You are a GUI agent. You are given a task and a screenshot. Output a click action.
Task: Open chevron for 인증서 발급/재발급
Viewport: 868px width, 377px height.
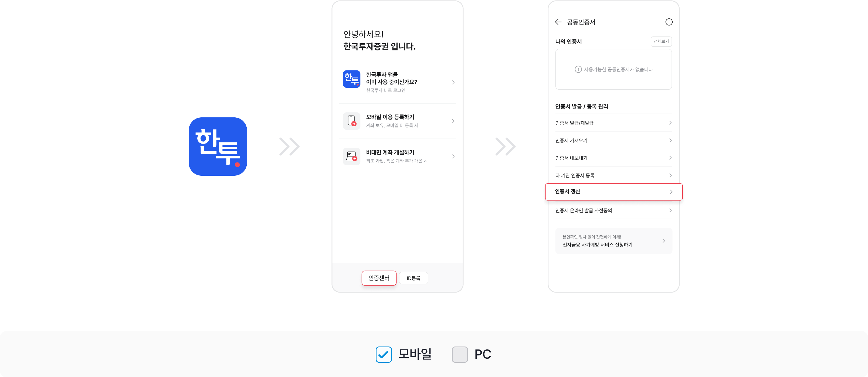670,123
